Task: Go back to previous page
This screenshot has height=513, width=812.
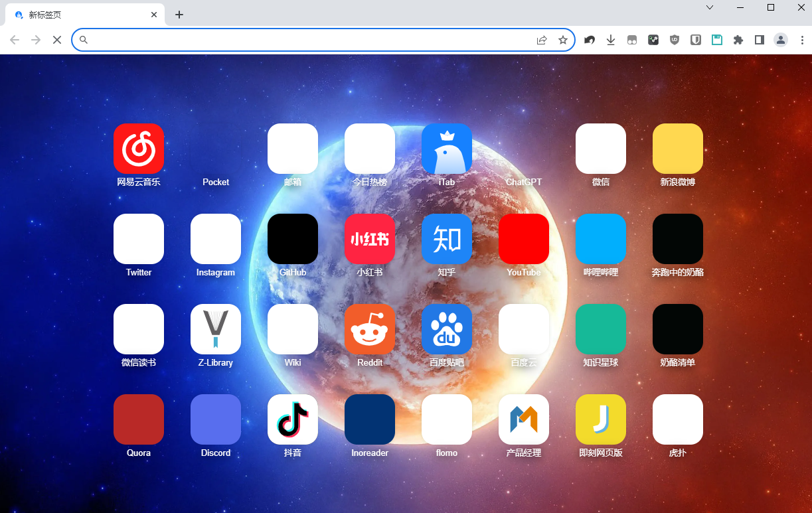Action: (x=15, y=40)
